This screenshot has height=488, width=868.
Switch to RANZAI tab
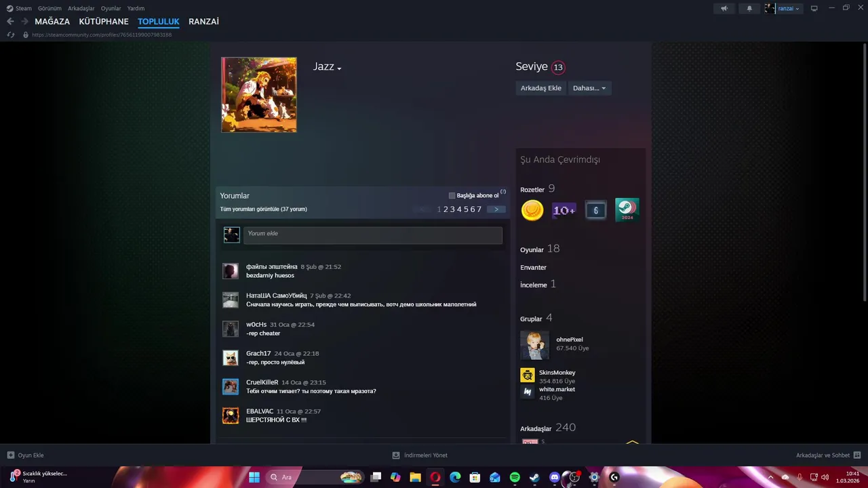(203, 22)
